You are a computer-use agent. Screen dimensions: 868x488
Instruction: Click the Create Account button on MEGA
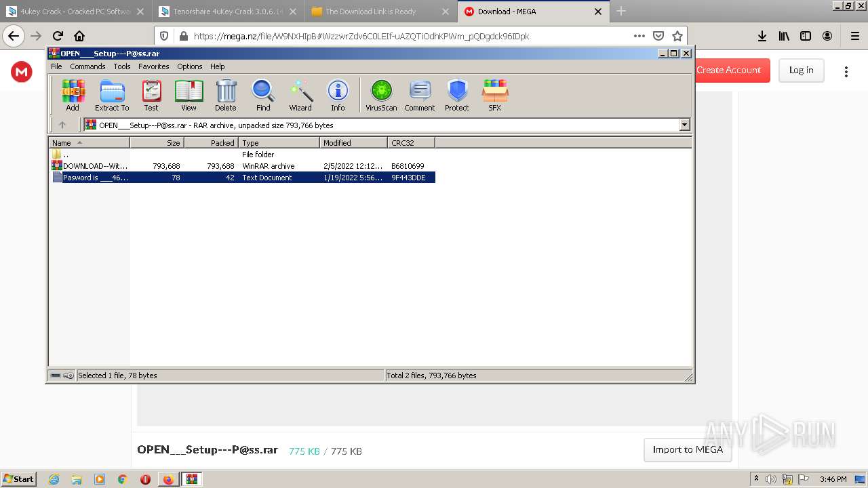(x=729, y=70)
